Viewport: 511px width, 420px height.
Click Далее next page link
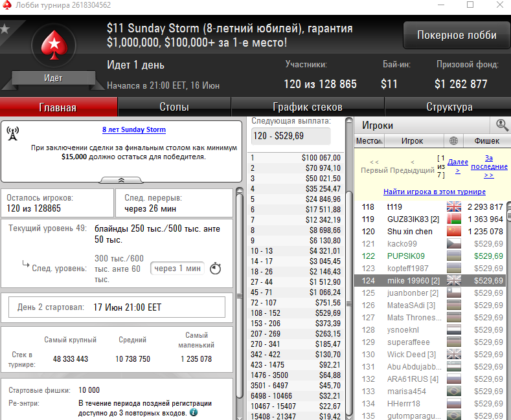click(x=457, y=166)
